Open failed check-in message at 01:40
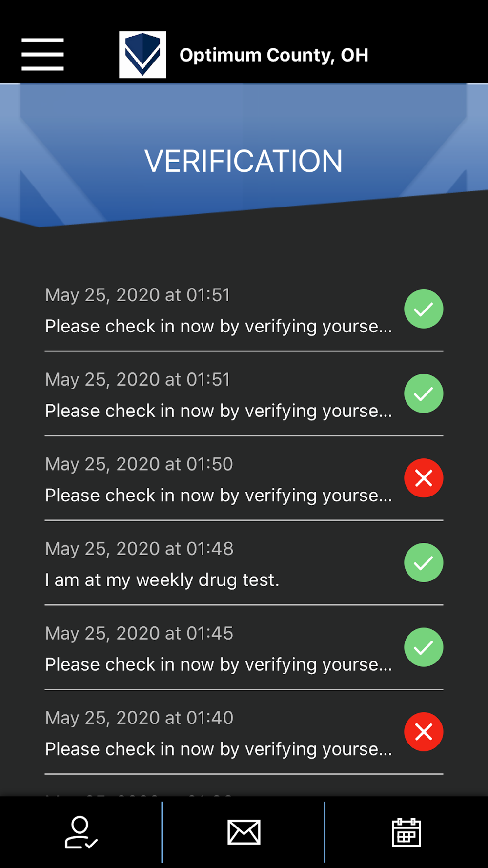 [244, 732]
